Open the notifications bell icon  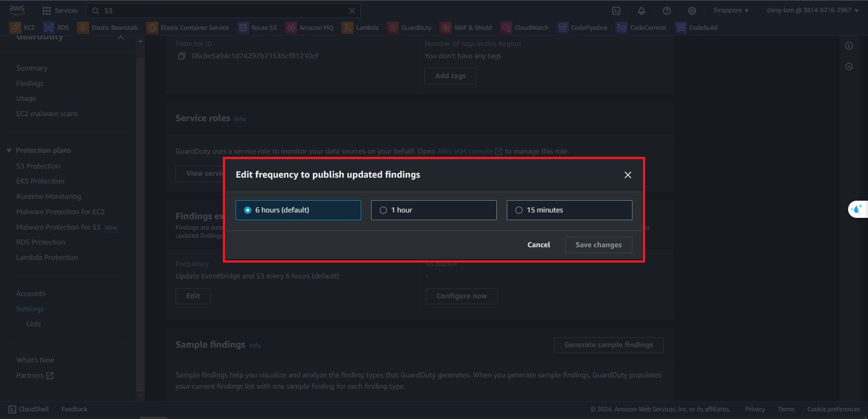(641, 11)
